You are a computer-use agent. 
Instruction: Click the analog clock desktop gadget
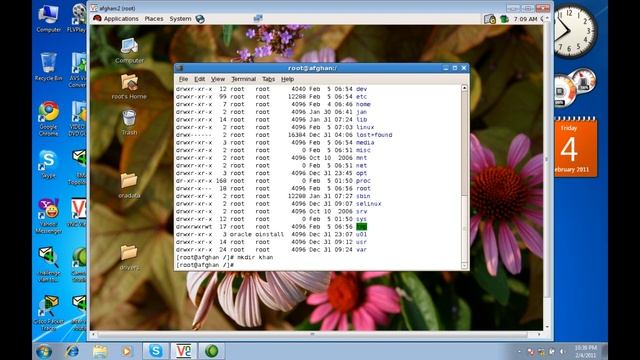[575, 31]
